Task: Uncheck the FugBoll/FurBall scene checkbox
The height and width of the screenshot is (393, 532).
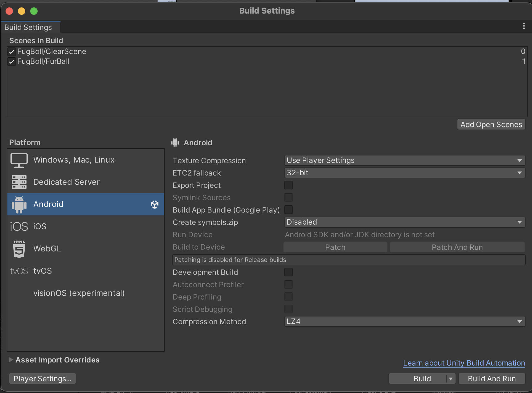Action: pos(12,62)
